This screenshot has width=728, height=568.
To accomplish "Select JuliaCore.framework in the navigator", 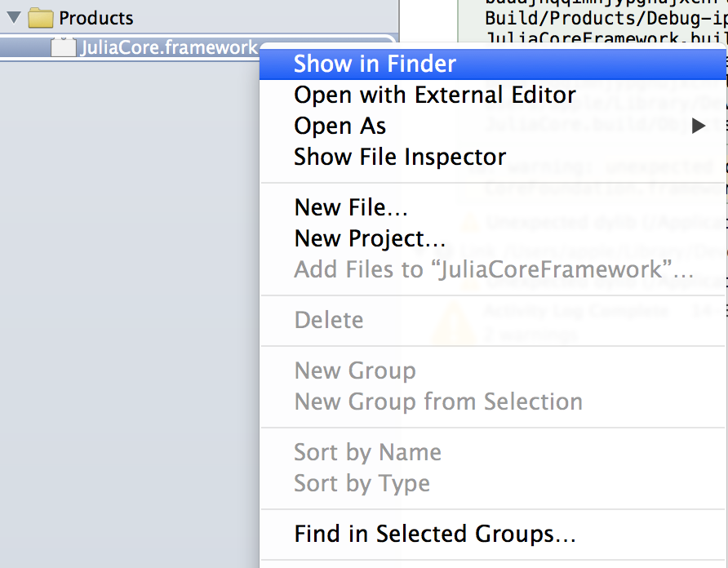I will coord(169,47).
